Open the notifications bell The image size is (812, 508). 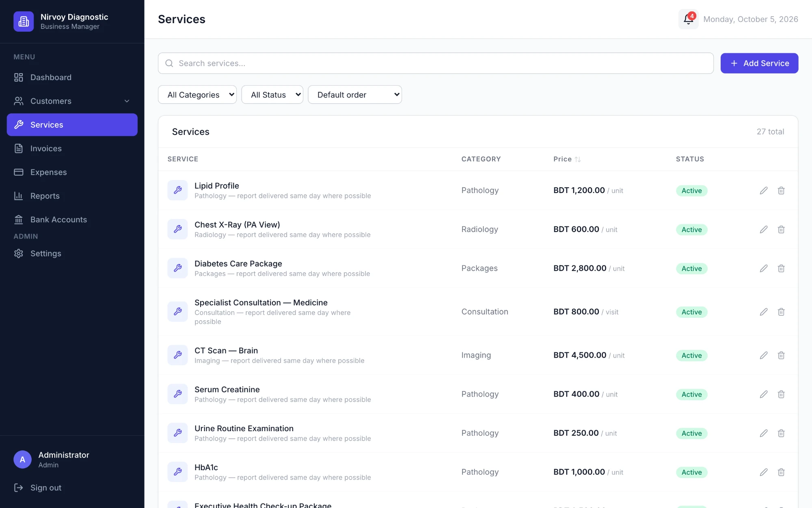coord(688,19)
